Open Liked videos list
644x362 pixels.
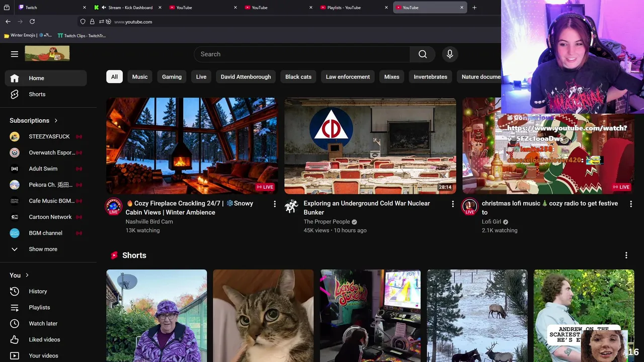tap(46, 340)
